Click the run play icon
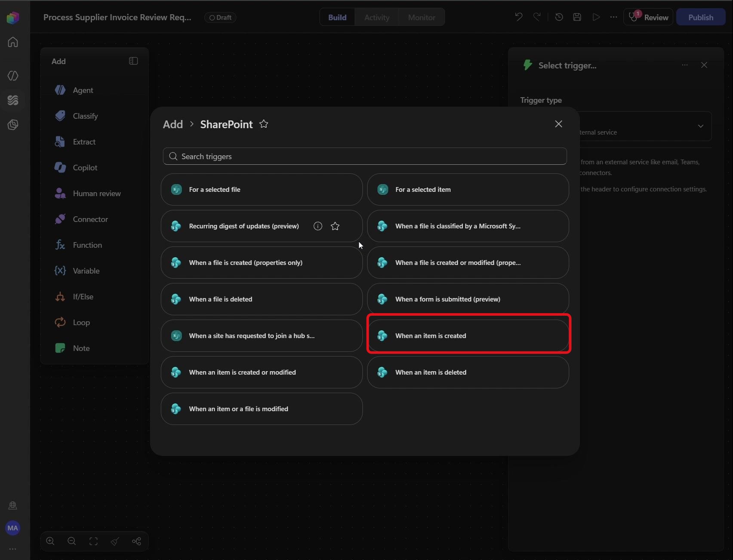The width and height of the screenshot is (733, 560). (x=596, y=17)
